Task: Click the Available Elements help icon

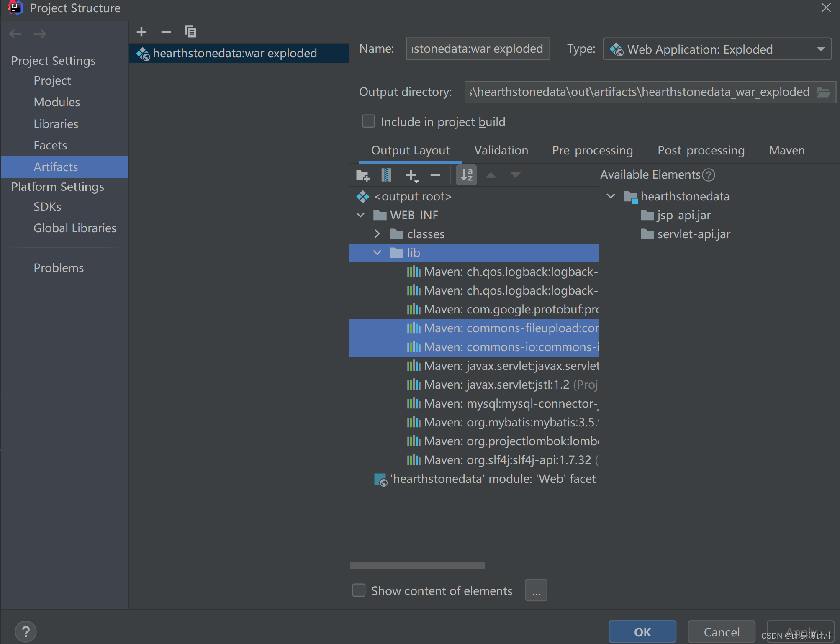Action: tap(709, 175)
